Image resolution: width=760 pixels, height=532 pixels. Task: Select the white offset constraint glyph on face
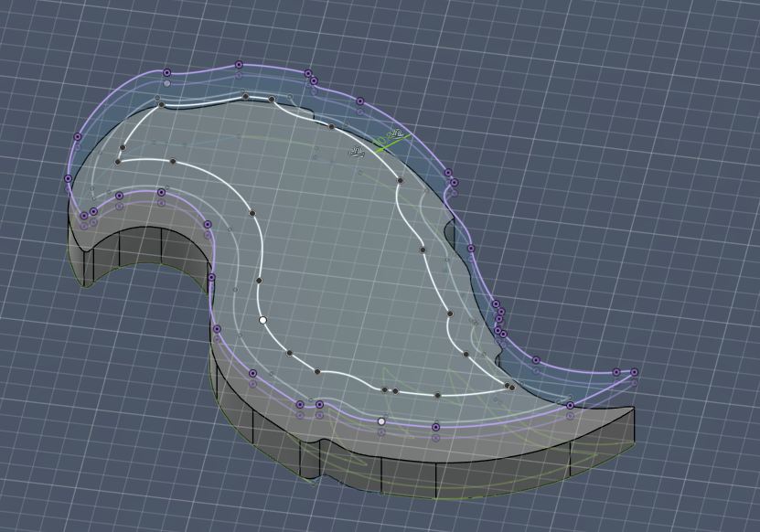(x=358, y=153)
